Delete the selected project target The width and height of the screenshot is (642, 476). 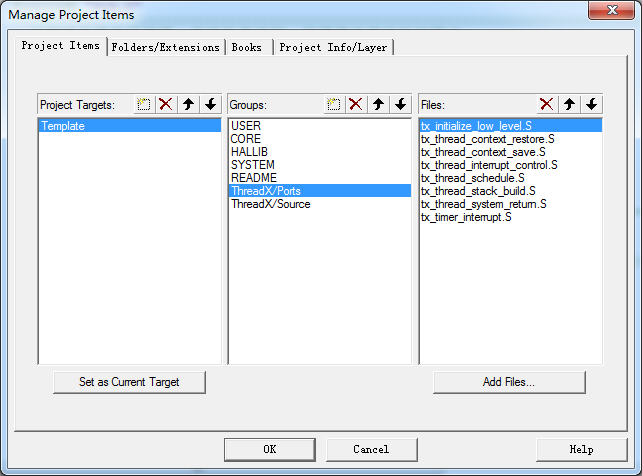coord(166,104)
